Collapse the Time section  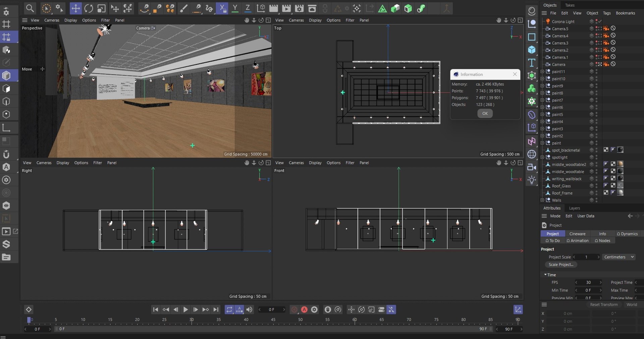545,275
